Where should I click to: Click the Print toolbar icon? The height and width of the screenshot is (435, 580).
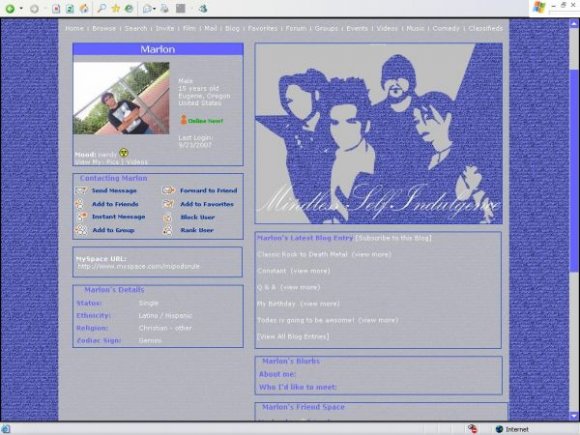[165, 9]
